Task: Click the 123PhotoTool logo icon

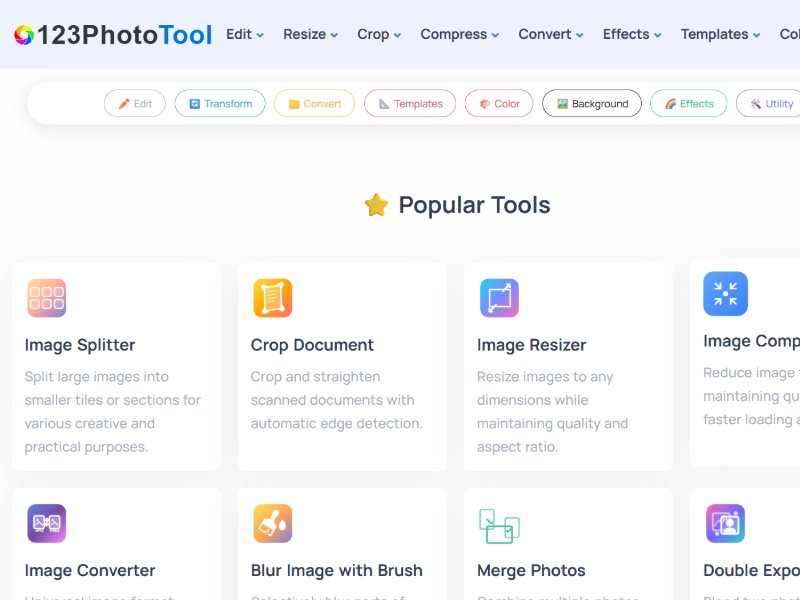Action: click(x=24, y=35)
